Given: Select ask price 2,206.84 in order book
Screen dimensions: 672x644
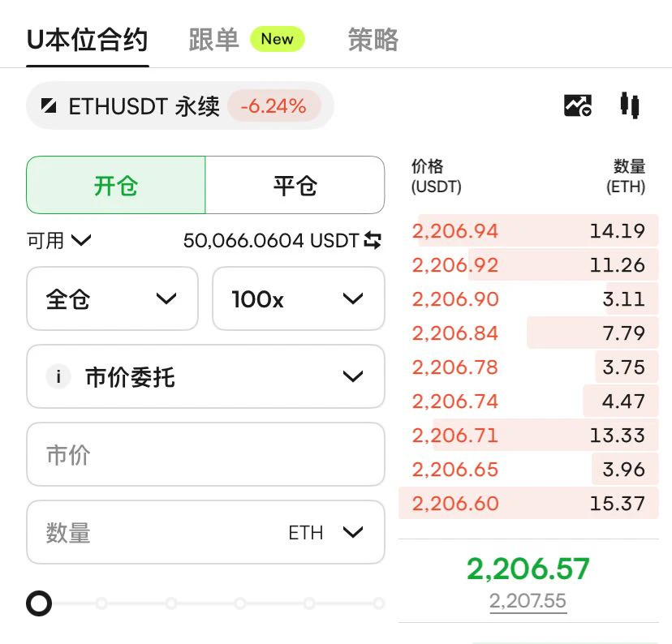Looking at the screenshot, I should pos(455,333).
